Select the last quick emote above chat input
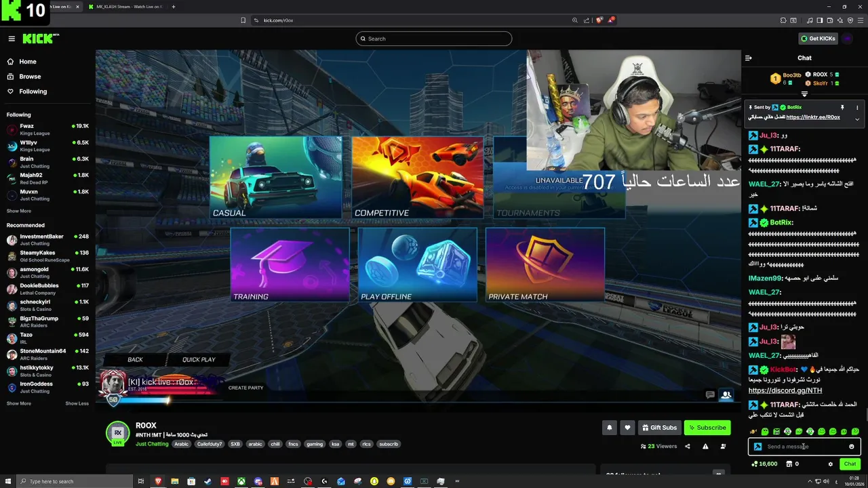Screen dimensions: 868x488 (x=855, y=432)
